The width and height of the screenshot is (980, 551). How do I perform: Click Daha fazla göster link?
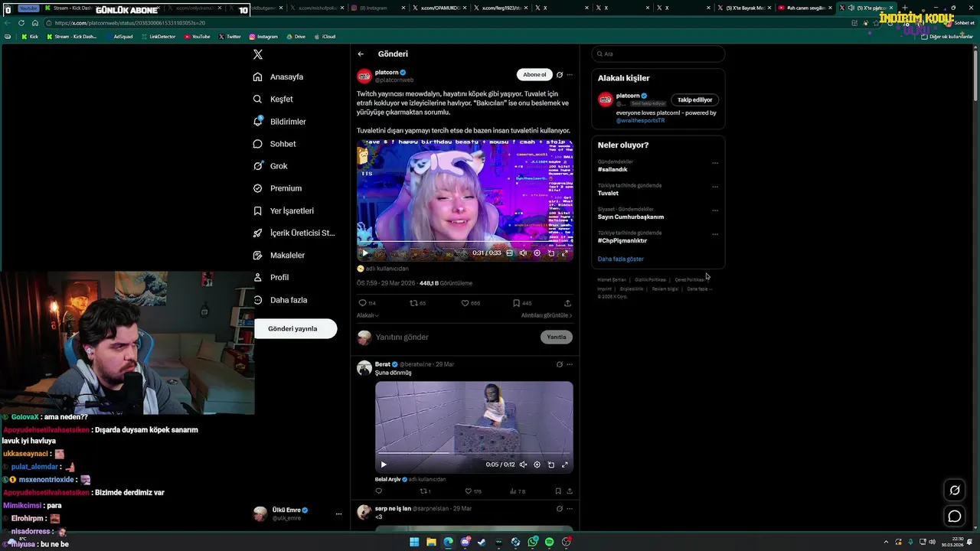(x=621, y=259)
